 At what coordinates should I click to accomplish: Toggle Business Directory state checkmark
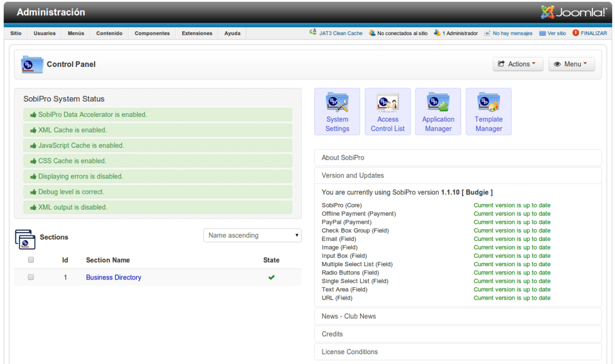(271, 277)
